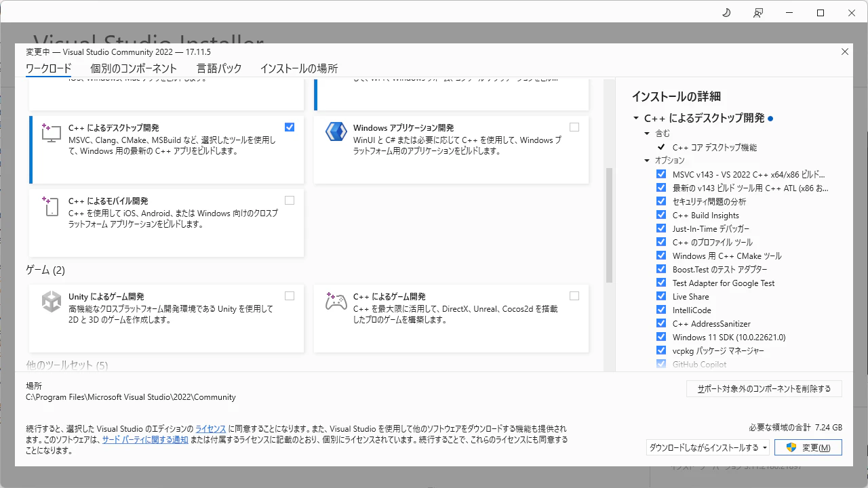Open the ダウンロードしながらインストールする dropdown
Image resolution: width=868 pixels, height=488 pixels.
[x=708, y=447]
